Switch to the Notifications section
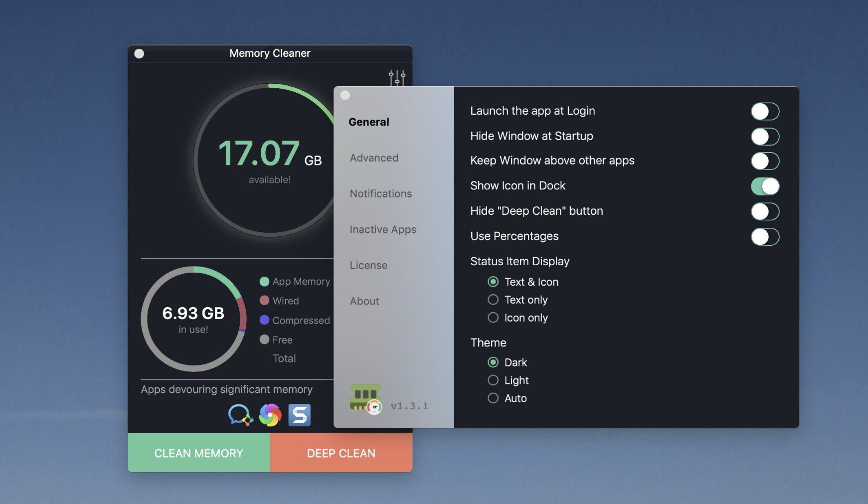The image size is (868, 504). 381,193
